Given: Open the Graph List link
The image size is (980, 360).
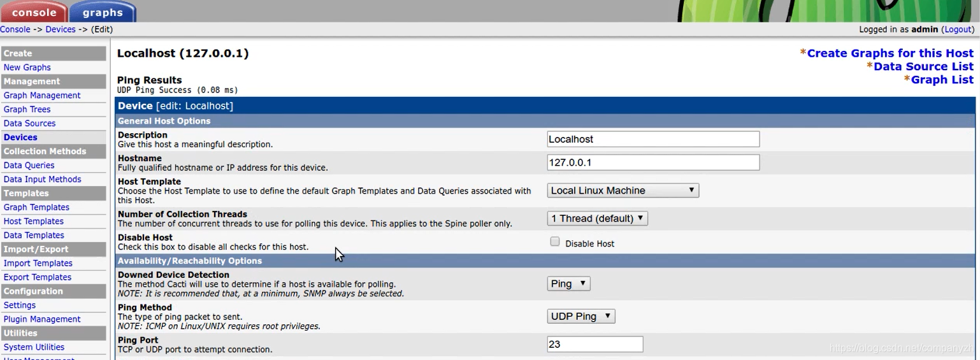Looking at the screenshot, I should [x=942, y=80].
